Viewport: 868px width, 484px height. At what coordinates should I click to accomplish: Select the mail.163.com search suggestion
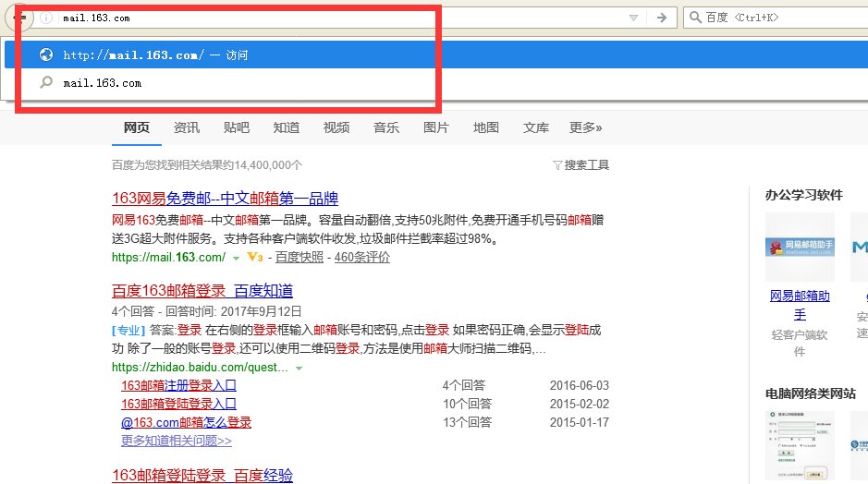click(102, 83)
